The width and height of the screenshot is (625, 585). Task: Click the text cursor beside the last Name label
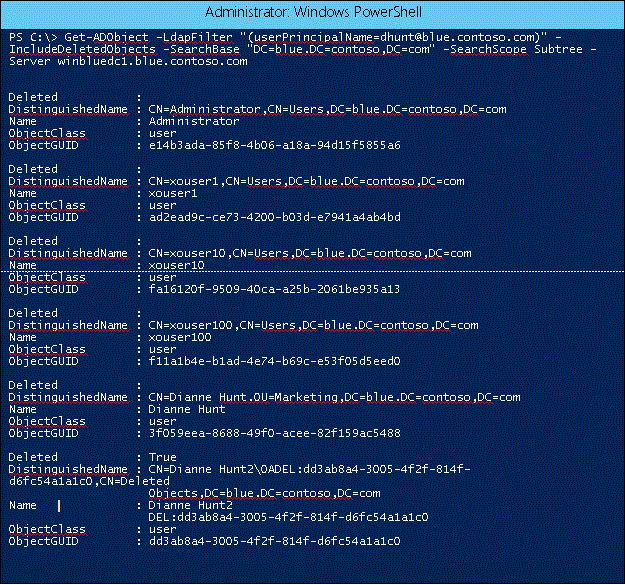59,506
